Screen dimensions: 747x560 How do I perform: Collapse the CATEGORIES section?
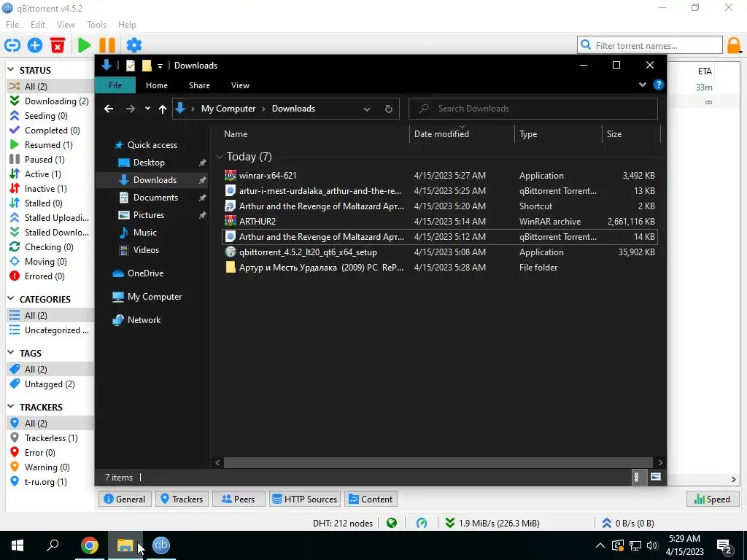pos(10,299)
